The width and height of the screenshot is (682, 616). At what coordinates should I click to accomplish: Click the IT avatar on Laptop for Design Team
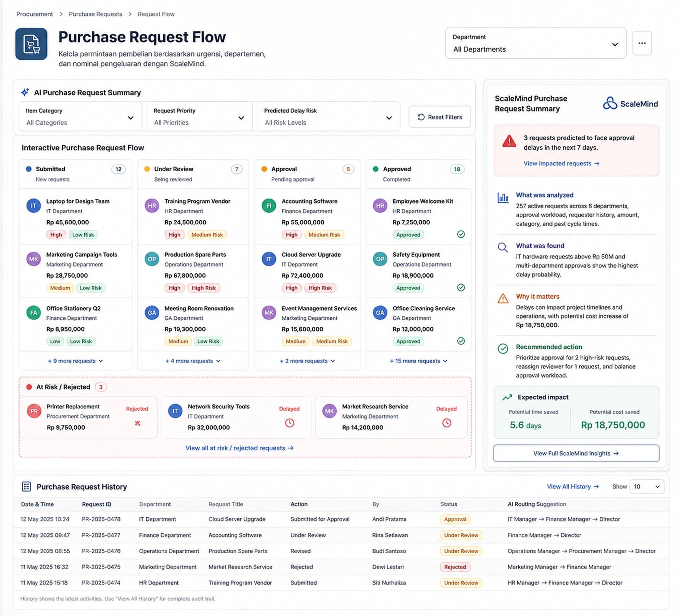(33, 206)
